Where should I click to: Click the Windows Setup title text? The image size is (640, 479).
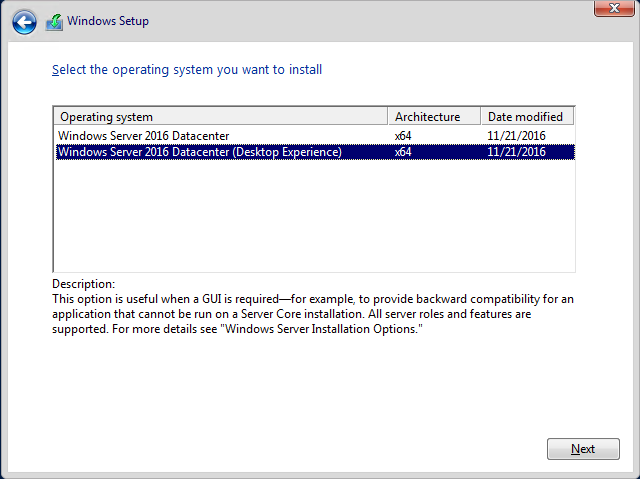108,21
